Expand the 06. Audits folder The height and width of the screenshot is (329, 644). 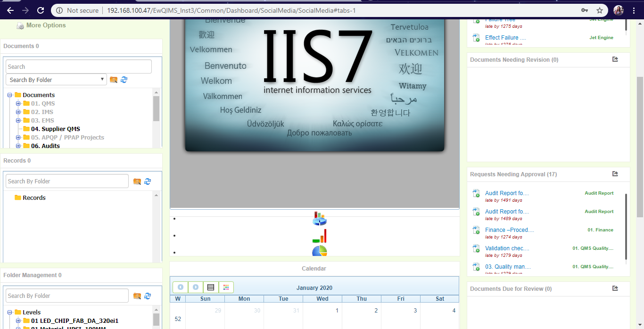(18, 146)
